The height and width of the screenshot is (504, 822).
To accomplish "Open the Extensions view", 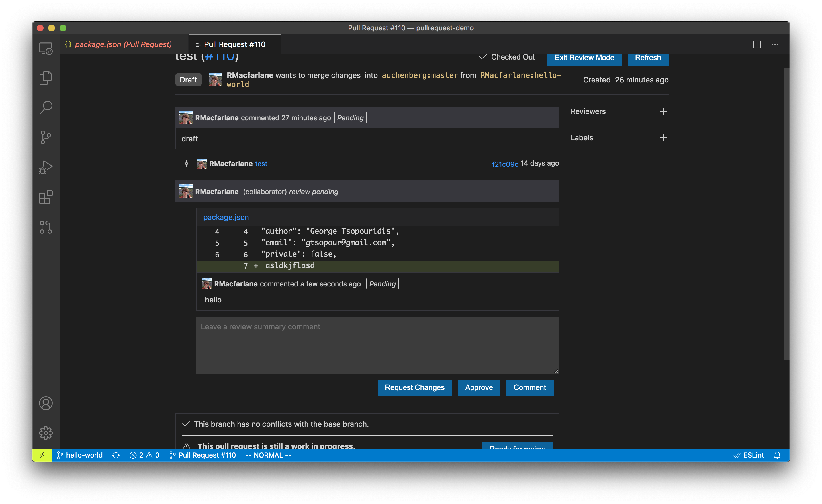I will coord(46,197).
